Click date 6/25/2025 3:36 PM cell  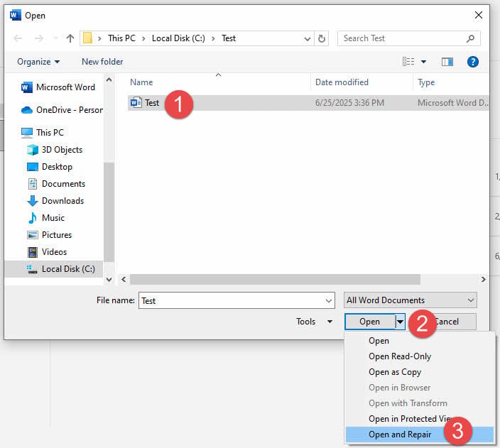point(349,103)
